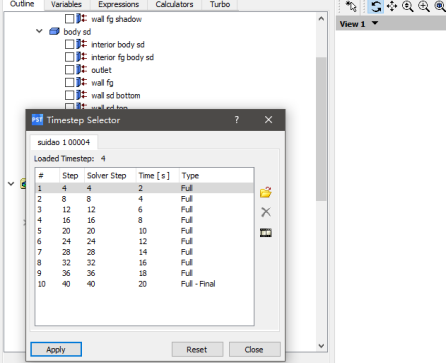Screen dimensions: 447x363
Task: Switch to the Expressions tab
Action: (118, 4)
